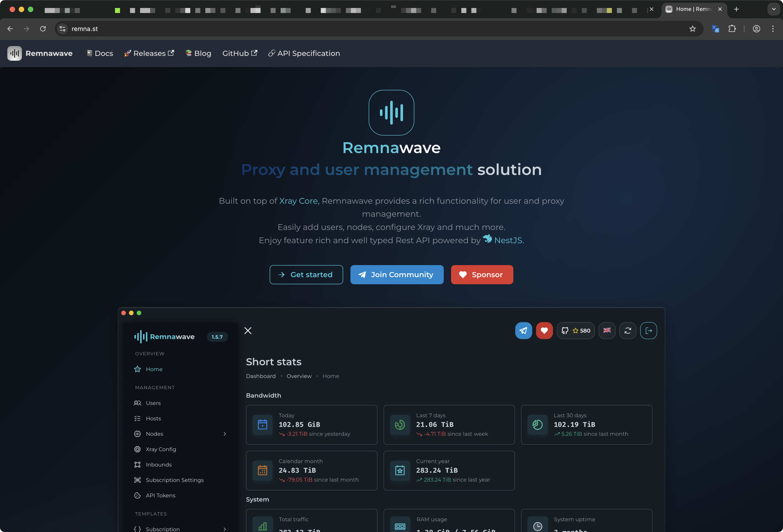Click the Remnawave logo in dashboard sidebar

tap(164, 336)
